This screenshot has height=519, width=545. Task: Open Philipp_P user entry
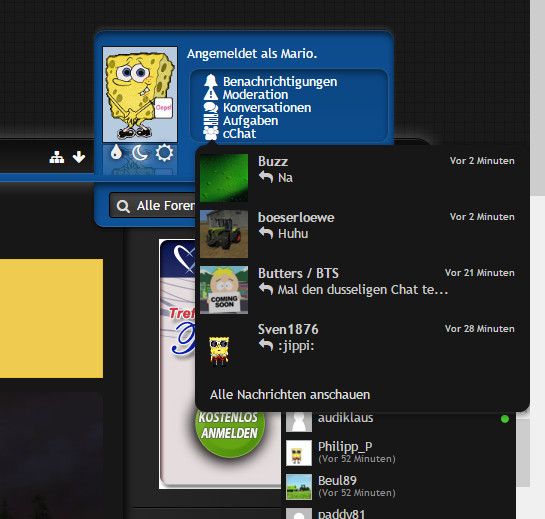coord(345,446)
